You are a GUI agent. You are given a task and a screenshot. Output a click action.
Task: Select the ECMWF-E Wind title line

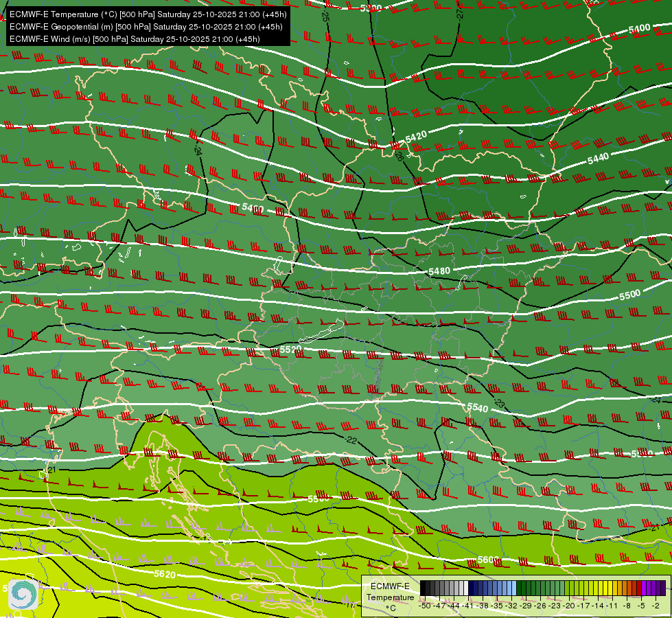click(135, 39)
